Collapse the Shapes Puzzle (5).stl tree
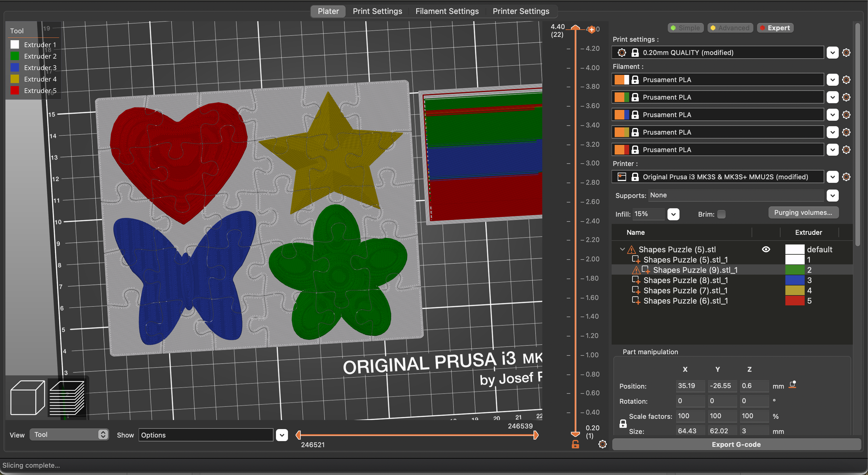Image resolution: width=868 pixels, height=475 pixels. pyautogui.click(x=622, y=249)
